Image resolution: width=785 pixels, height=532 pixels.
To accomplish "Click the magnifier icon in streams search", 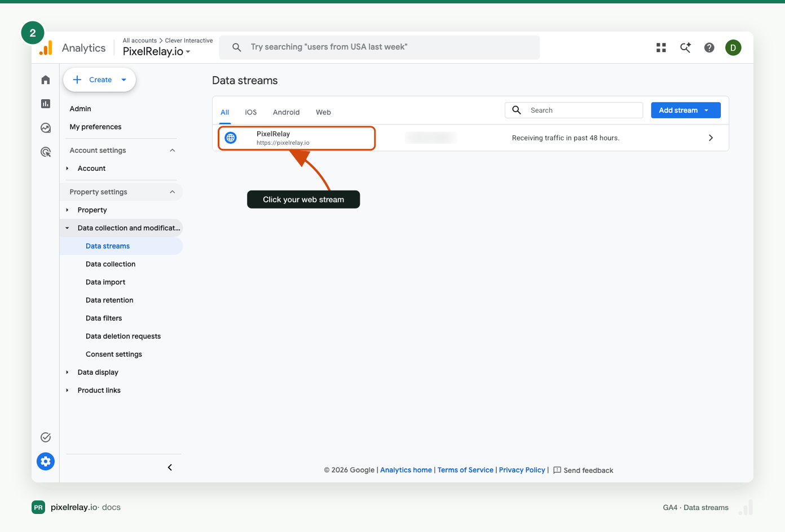I will coord(517,110).
